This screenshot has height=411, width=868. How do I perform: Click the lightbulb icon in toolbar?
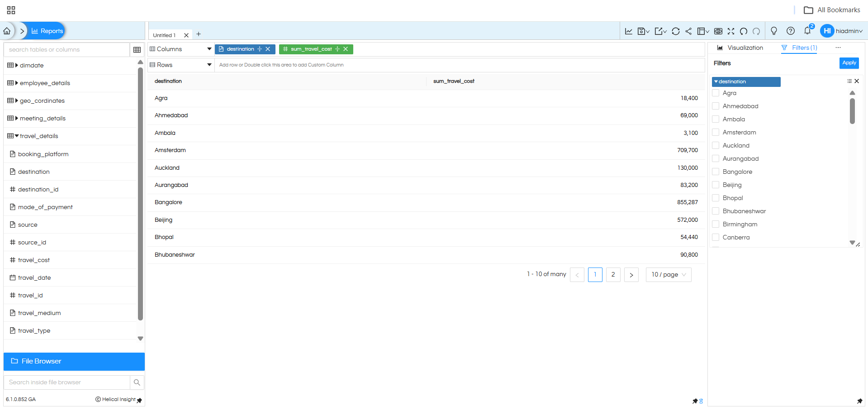pos(774,31)
